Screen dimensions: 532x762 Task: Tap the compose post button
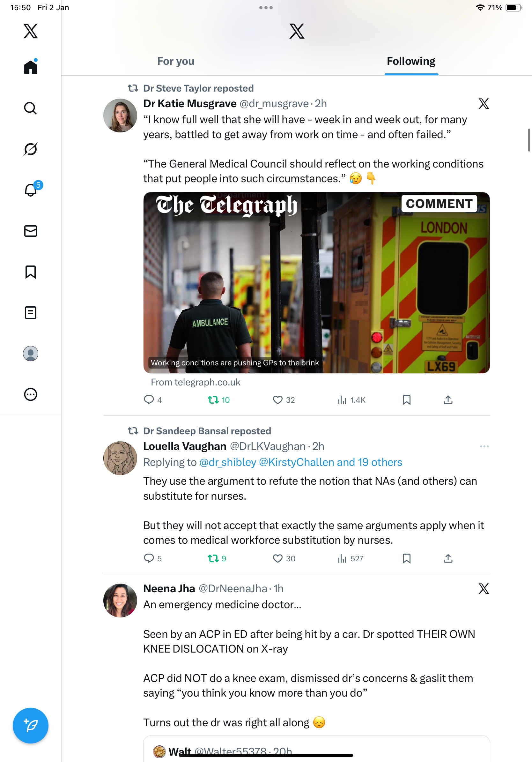(x=31, y=726)
